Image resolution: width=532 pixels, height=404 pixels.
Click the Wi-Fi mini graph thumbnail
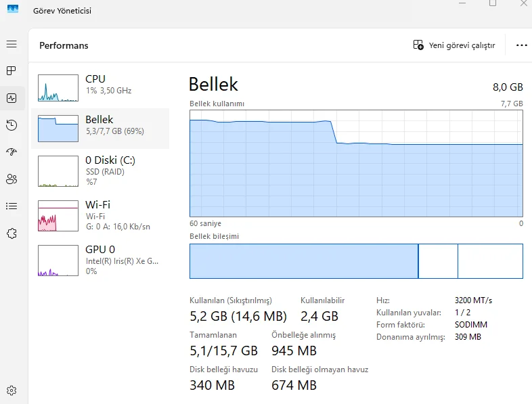pos(58,216)
